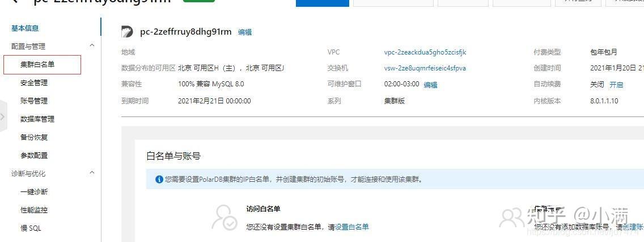Click the cluster ID pc-2zeffrruy8dhg91rm heading

(x=185, y=32)
